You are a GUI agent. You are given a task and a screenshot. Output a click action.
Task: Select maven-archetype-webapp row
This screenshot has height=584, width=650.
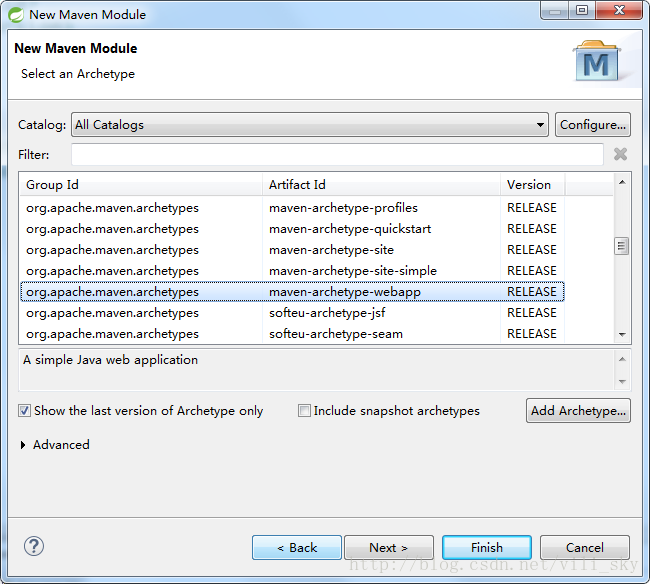pos(292,292)
